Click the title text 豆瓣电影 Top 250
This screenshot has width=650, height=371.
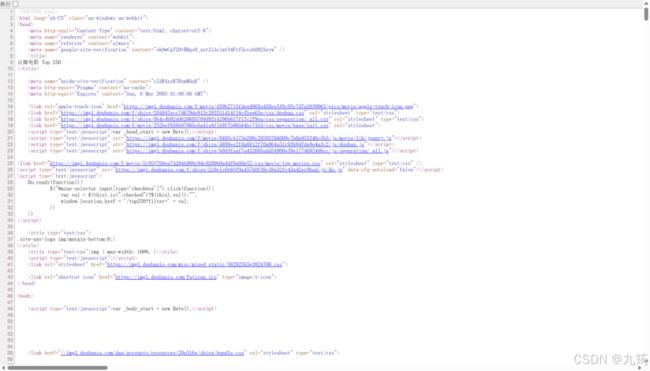(39, 62)
